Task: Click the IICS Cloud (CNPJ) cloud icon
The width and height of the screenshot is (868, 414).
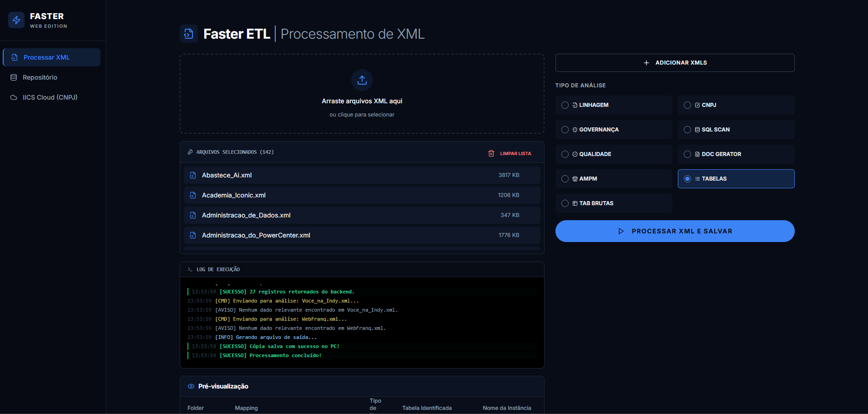Action: click(x=14, y=97)
